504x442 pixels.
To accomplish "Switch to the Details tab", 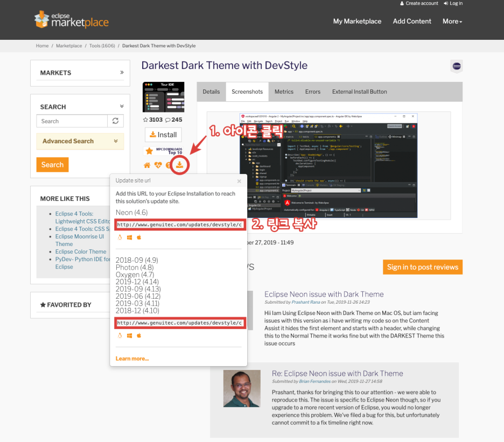I will click(211, 92).
